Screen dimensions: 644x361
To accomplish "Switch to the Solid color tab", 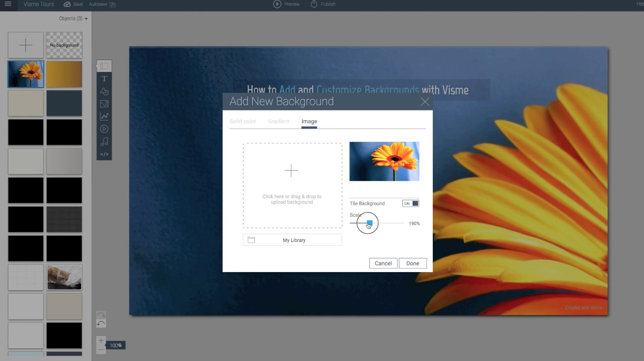I will click(243, 121).
